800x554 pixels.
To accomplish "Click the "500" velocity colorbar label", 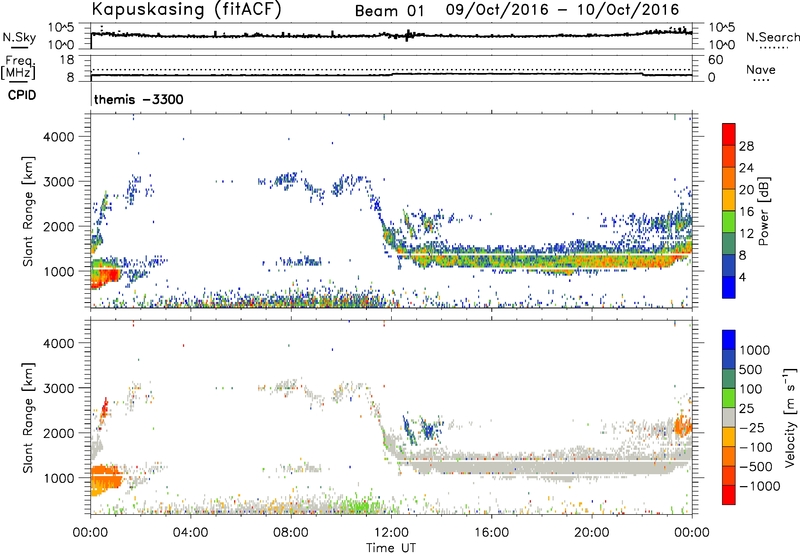I will tap(751, 370).
